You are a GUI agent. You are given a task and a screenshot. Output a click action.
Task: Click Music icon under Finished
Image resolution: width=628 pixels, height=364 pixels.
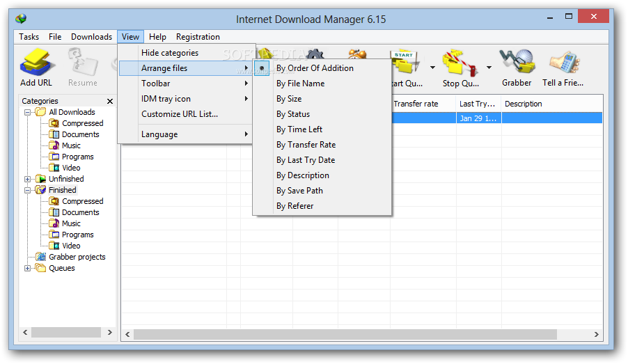click(x=54, y=223)
